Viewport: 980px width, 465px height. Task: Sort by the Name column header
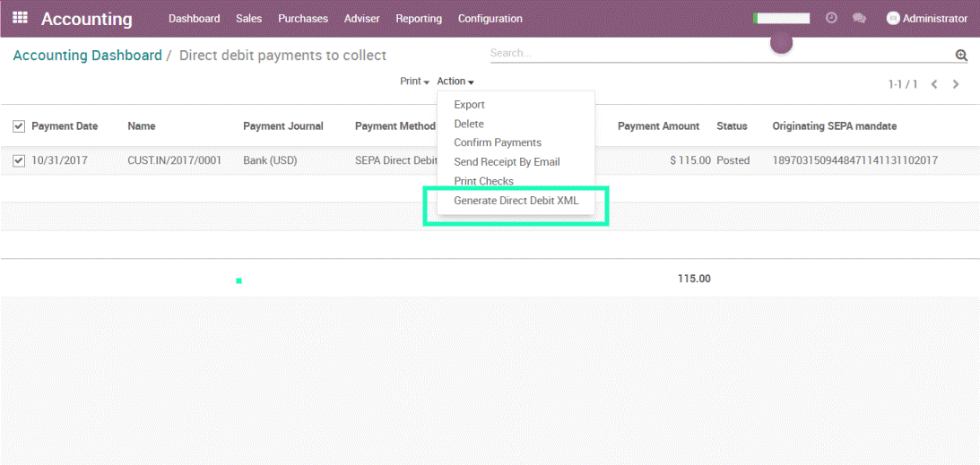point(142,126)
